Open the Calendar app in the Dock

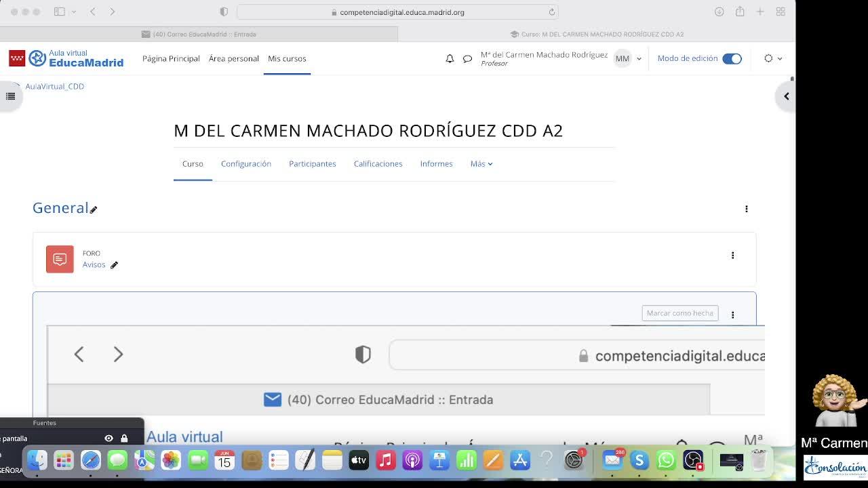point(224,461)
